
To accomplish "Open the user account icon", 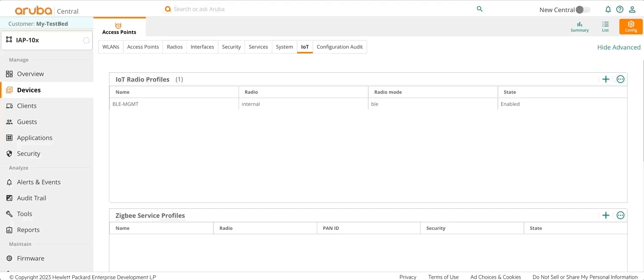I will click(x=632, y=10).
